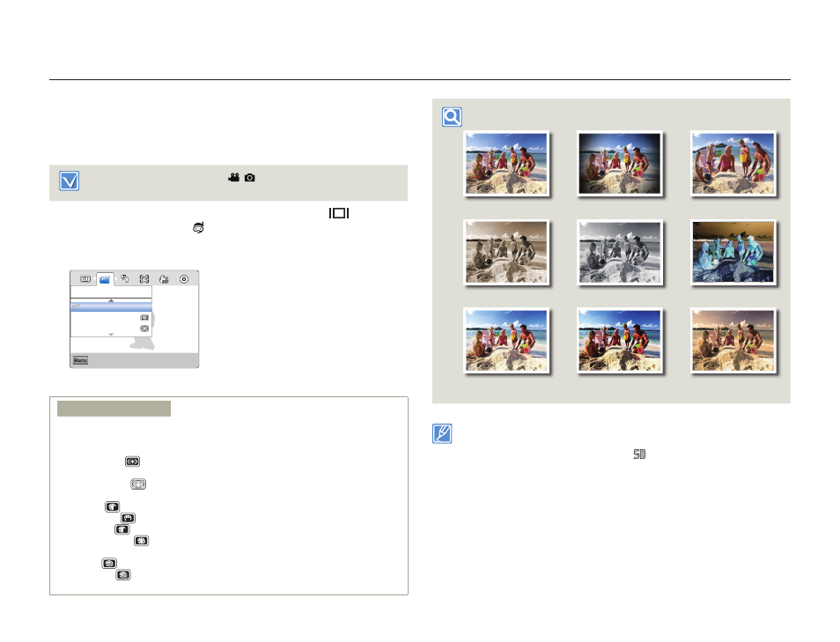Select the negative-color beach sample photo
The image size is (840, 642).
(733, 252)
